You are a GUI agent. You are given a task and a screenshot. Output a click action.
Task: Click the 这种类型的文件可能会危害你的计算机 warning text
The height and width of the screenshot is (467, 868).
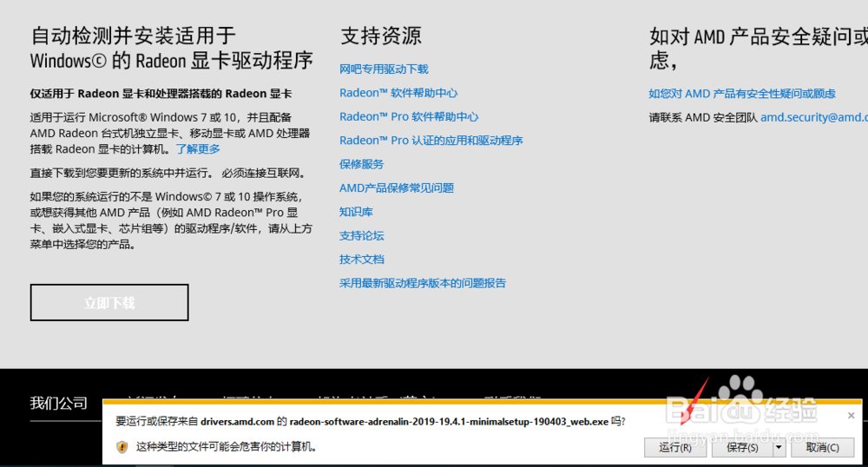227,446
